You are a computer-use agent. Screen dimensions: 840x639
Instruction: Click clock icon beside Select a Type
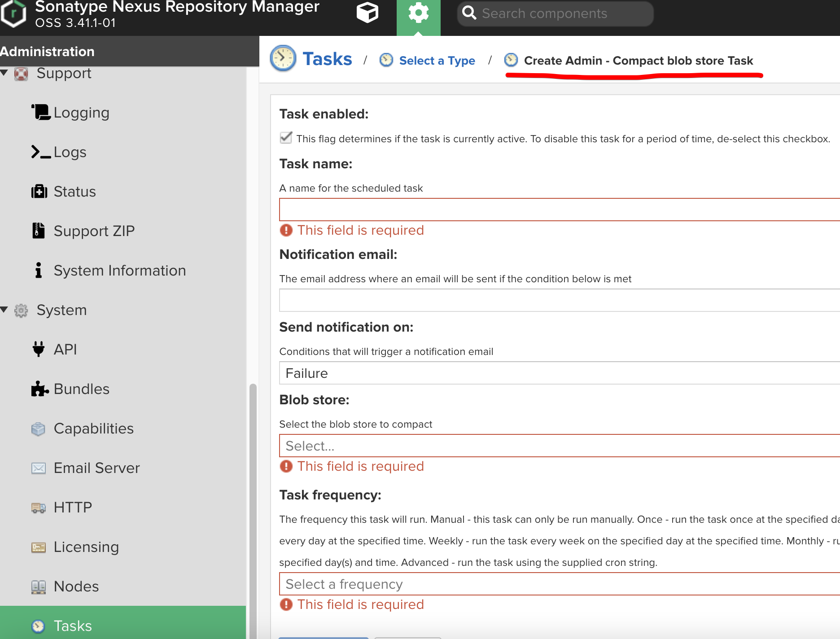(386, 60)
